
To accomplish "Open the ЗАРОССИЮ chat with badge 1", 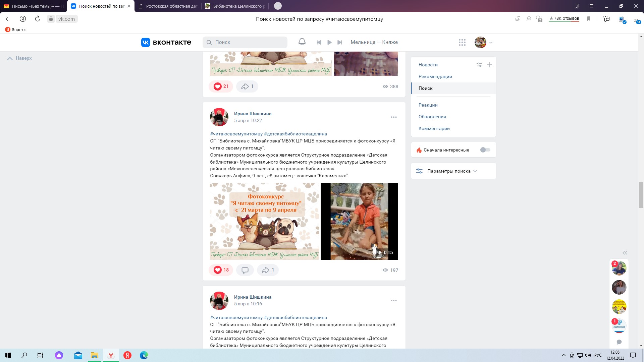I will (x=619, y=325).
